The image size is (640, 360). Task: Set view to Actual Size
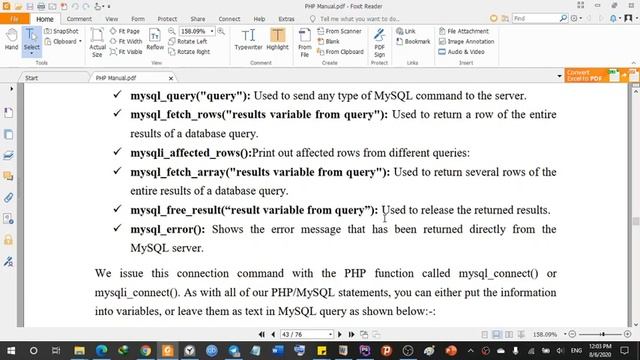[97, 42]
